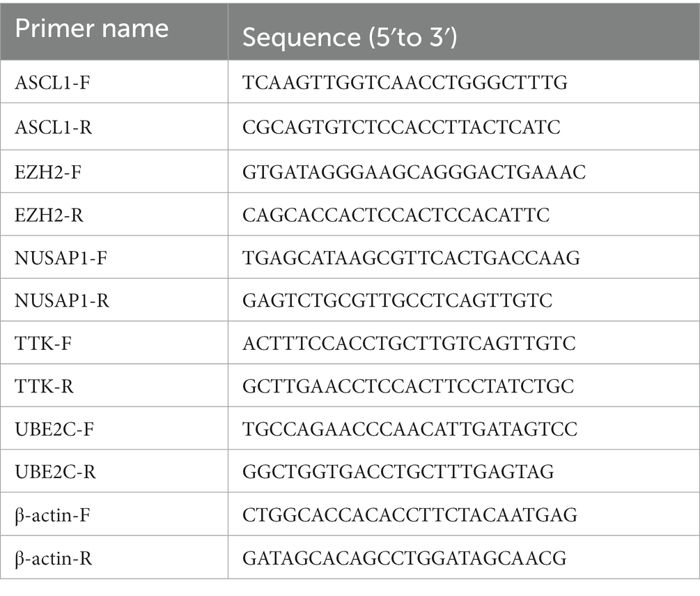Select the UBE2C-R row label
700x596 pixels.
[x=55, y=472]
